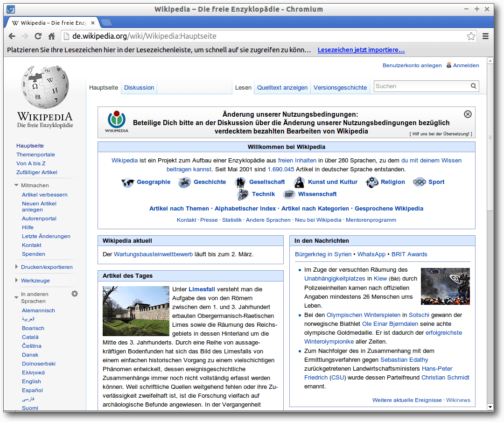This screenshot has width=504, height=422.
Task: Click the Gesprochene Wikipedia link
Action: coord(389,208)
